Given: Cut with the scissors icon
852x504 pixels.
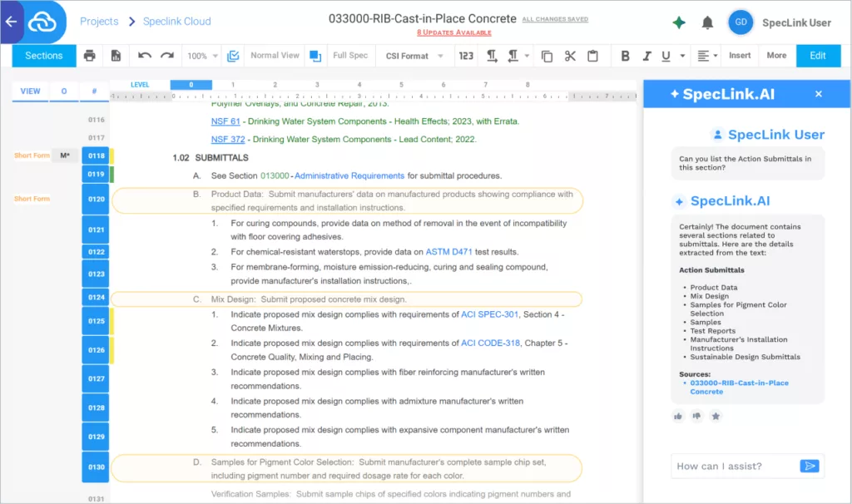Looking at the screenshot, I should point(570,56).
